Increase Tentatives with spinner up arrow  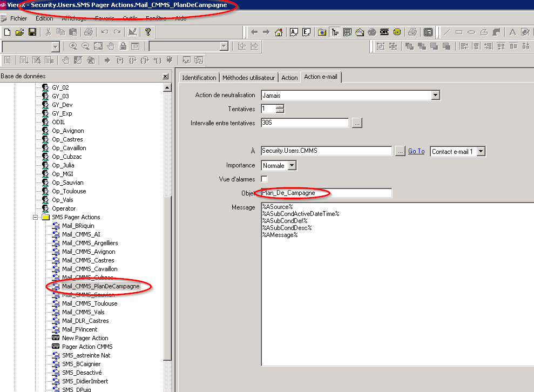[x=280, y=106]
